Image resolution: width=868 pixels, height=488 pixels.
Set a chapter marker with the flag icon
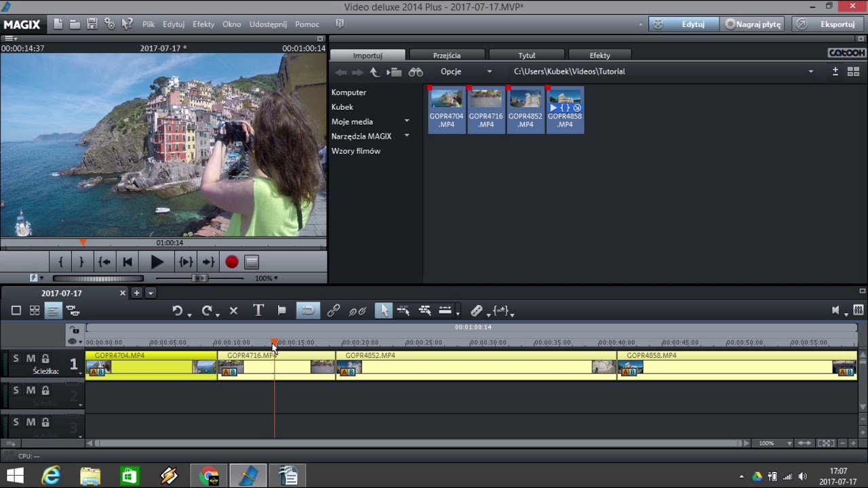tap(282, 310)
